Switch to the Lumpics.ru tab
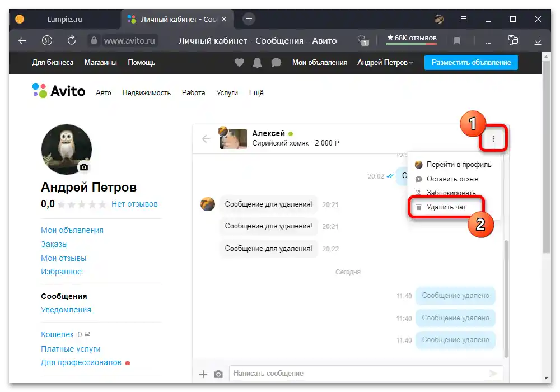Image resolution: width=560 pixels, height=392 pixels. (64, 19)
